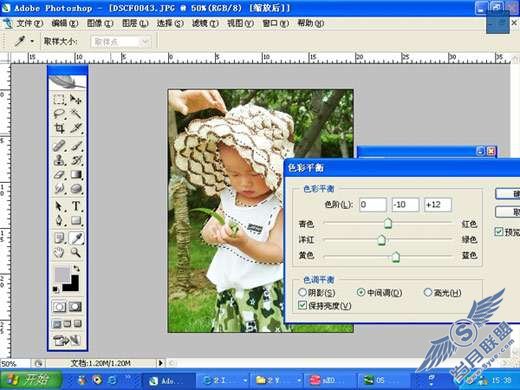Select the Eyedropper tool in toolbox
Image resolution: width=520 pixels, height=390 pixels.
pos(76,238)
